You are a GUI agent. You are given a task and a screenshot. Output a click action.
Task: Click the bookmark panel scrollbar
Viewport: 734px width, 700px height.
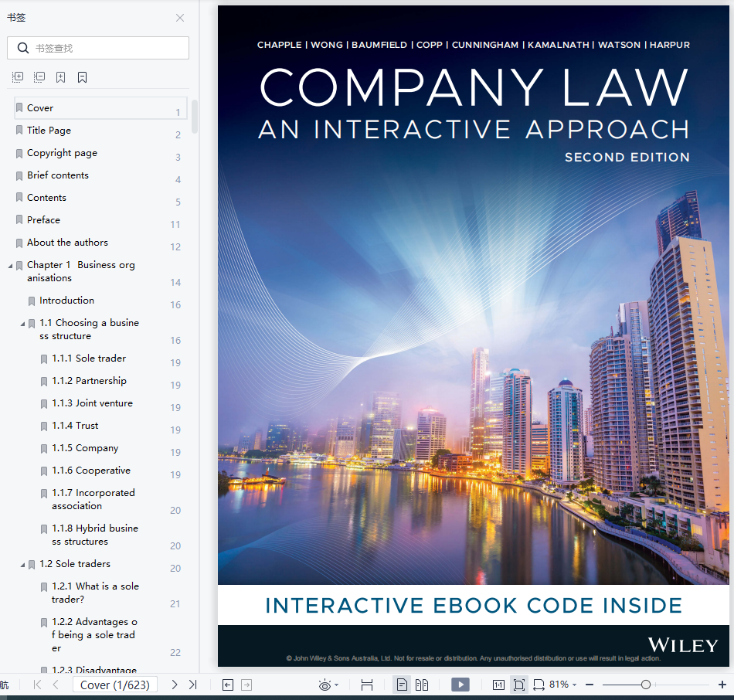click(195, 117)
